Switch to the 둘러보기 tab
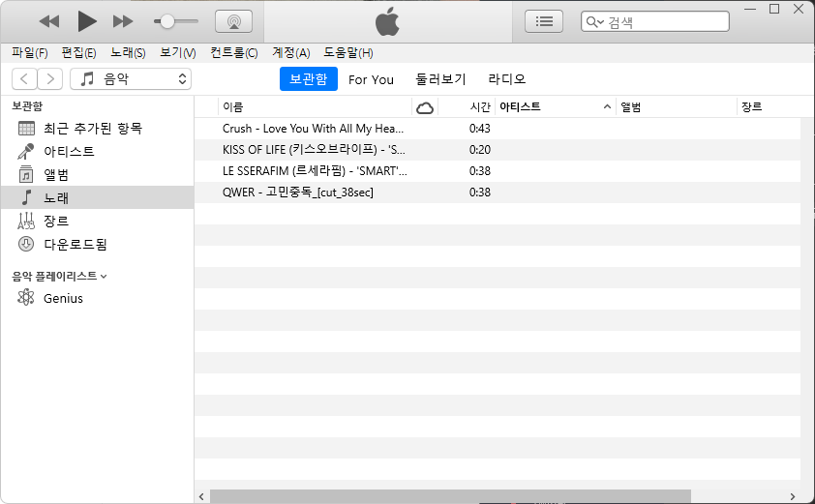The height and width of the screenshot is (504, 815). [440, 79]
